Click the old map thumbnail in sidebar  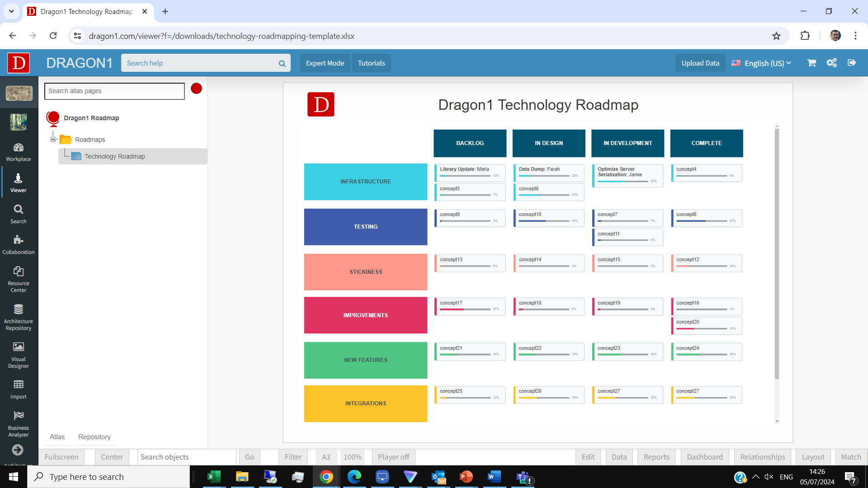pos(19,93)
